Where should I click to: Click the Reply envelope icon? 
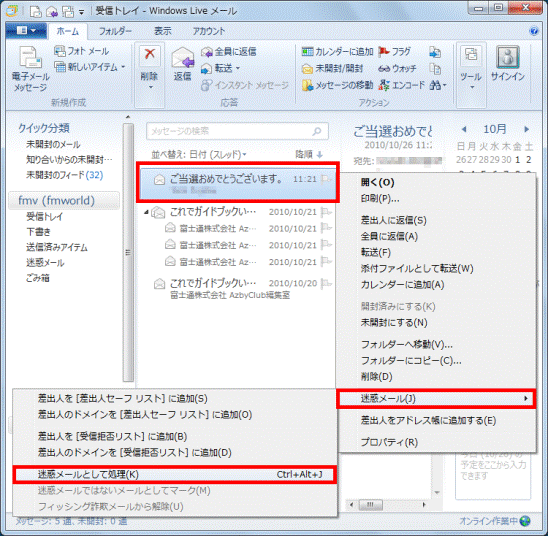pyautogui.click(x=182, y=58)
